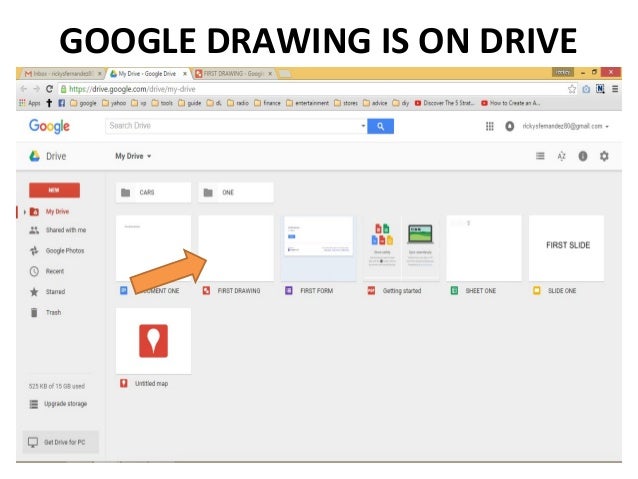Click Upgrade storage link
This screenshot has width=638, height=479.
65,404
